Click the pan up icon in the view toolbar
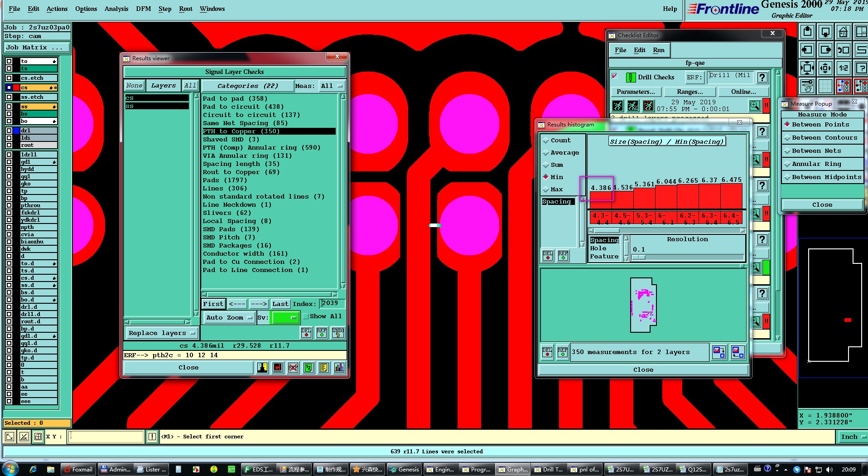This screenshot has height=476, width=868. (807, 32)
